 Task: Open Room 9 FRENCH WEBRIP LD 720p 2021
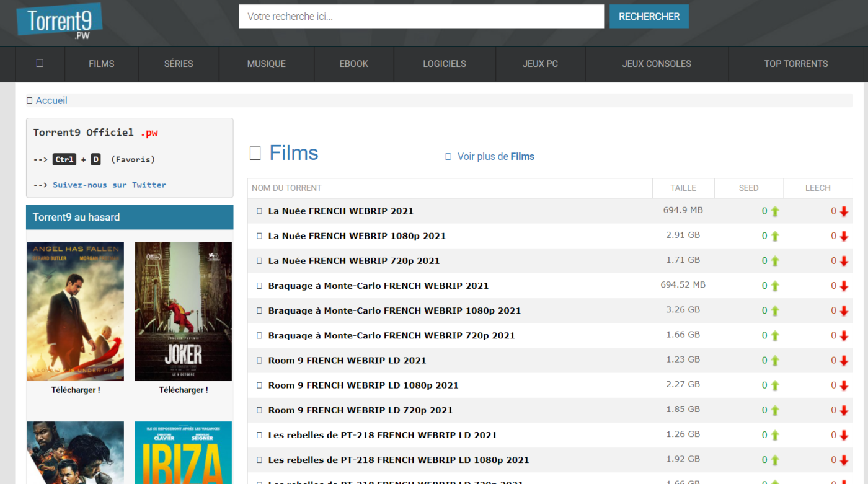pos(360,410)
